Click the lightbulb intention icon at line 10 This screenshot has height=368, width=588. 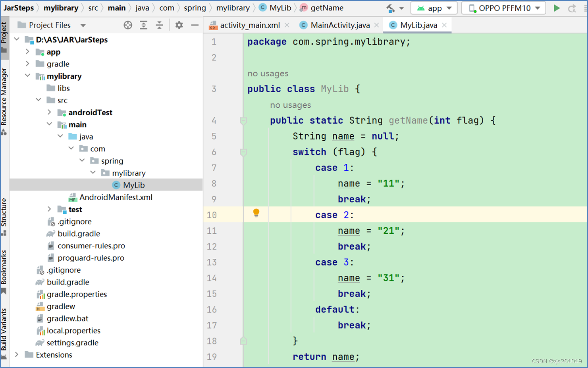(x=256, y=214)
